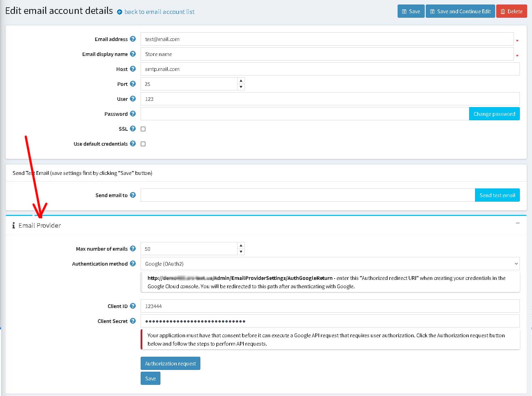532x396 pixels.
Task: Tick the Use default credentials checkbox
Action: coord(143,144)
